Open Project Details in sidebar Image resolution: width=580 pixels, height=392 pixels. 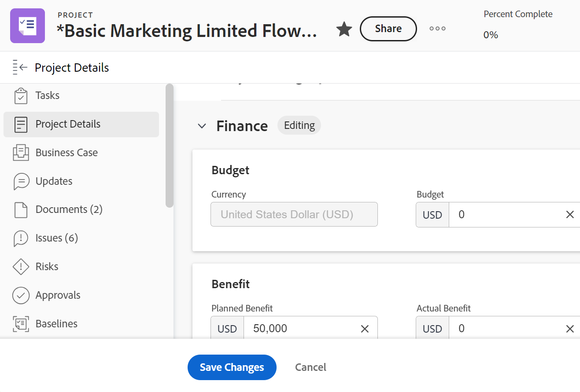click(x=68, y=124)
